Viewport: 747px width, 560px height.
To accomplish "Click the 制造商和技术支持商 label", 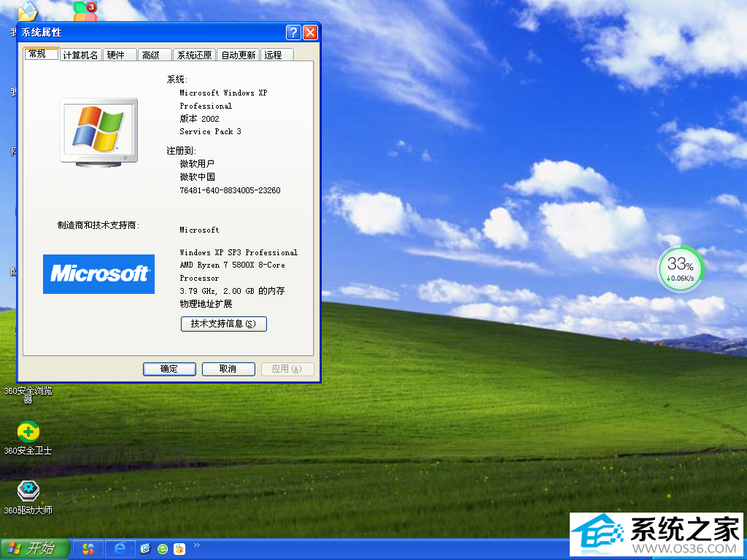I will pyautogui.click(x=98, y=225).
